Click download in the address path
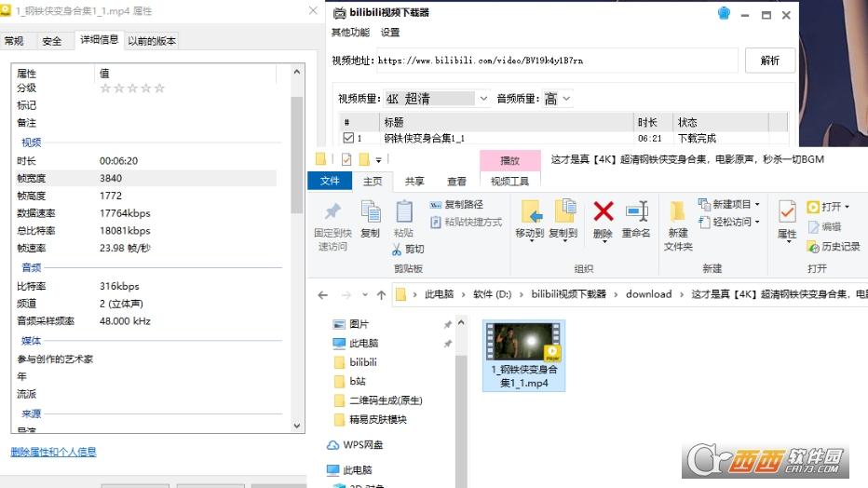This screenshot has height=488, width=868. tap(649, 294)
